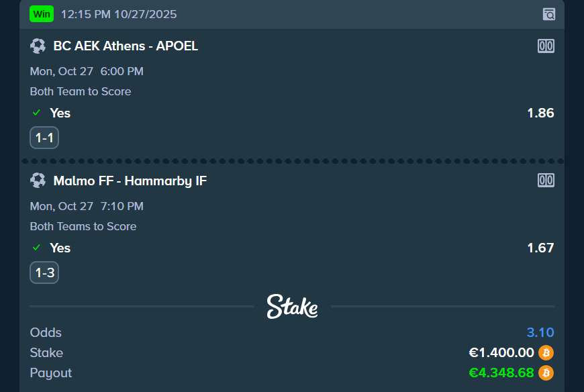Click the soccer ball icon beside BC AEK Athens
The width and height of the screenshot is (584, 392).
(38, 46)
